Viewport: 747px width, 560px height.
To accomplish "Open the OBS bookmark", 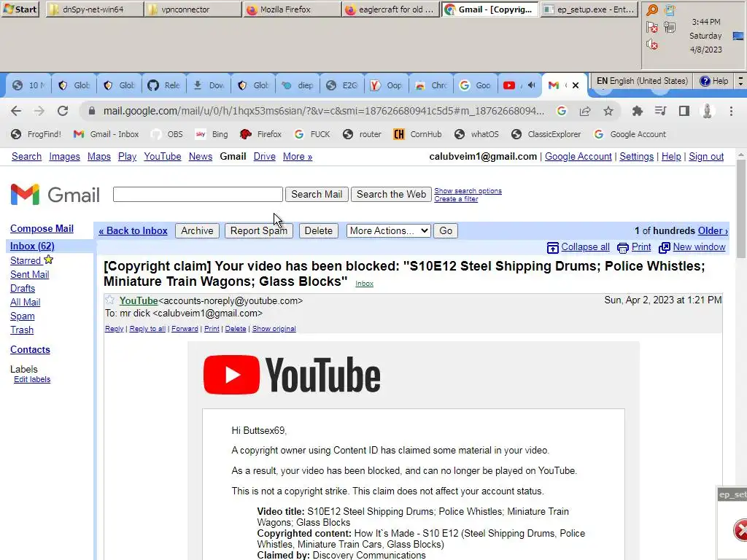I will pos(167,134).
